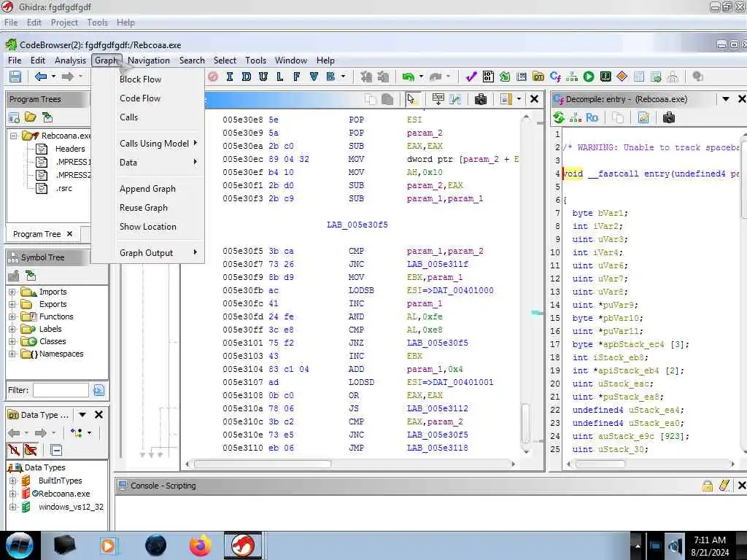
Task: Expand the Exports folder in Symbol Tree
Action: coord(12,304)
